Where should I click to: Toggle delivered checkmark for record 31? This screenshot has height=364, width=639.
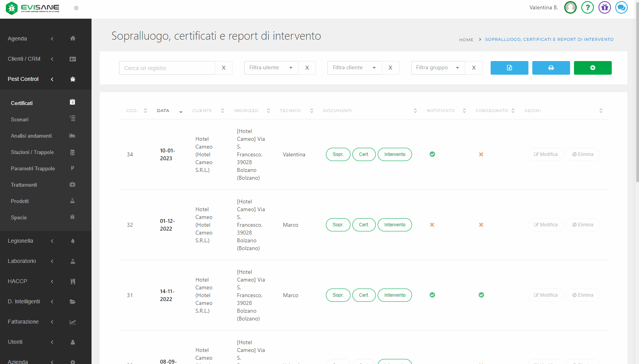coord(481,295)
